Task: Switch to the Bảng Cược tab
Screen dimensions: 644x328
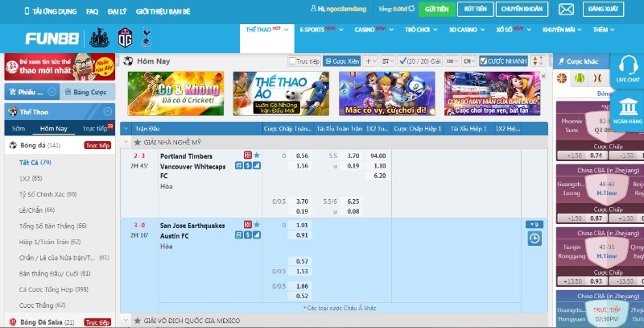Action: click(88, 92)
